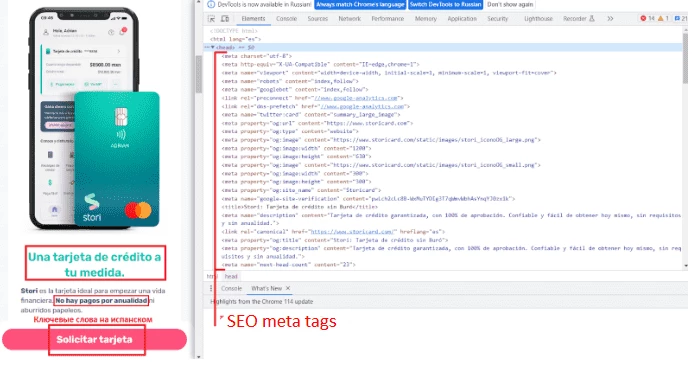Screen dimensions: 697x373
Task: Select the meta og:description line
Action: click(451, 253)
